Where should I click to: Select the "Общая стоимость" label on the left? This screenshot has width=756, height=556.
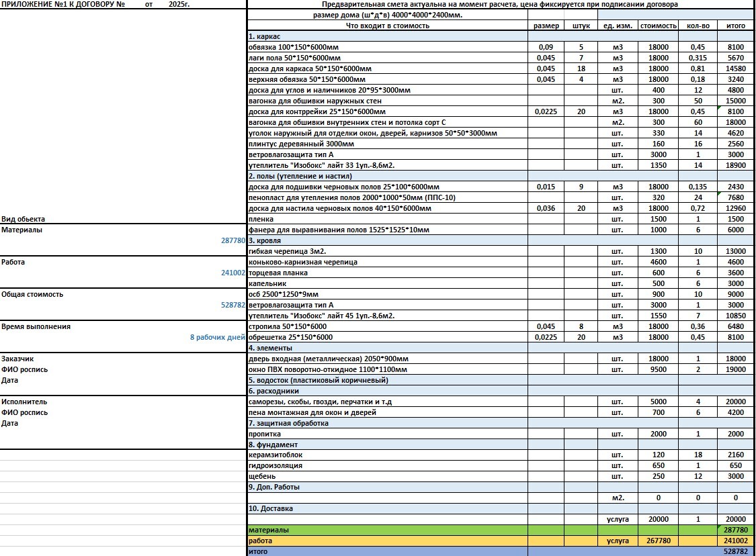pos(32,294)
